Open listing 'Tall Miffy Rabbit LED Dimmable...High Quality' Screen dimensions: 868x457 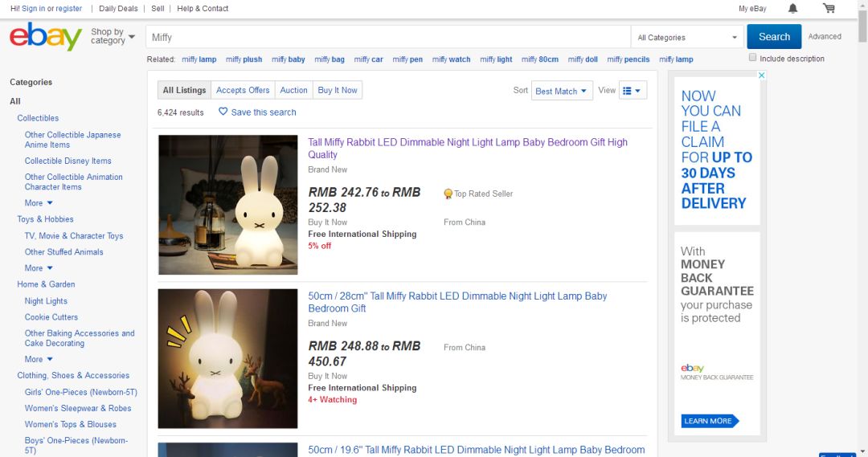pyautogui.click(x=468, y=149)
